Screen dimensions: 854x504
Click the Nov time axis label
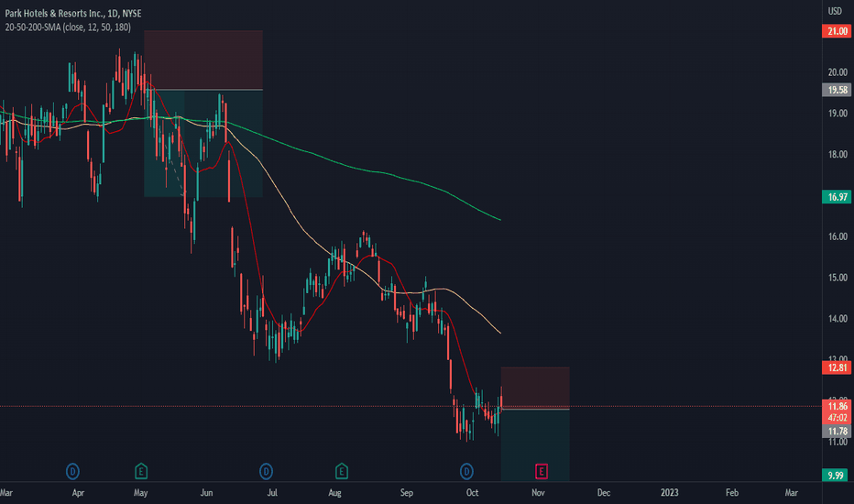click(x=538, y=493)
